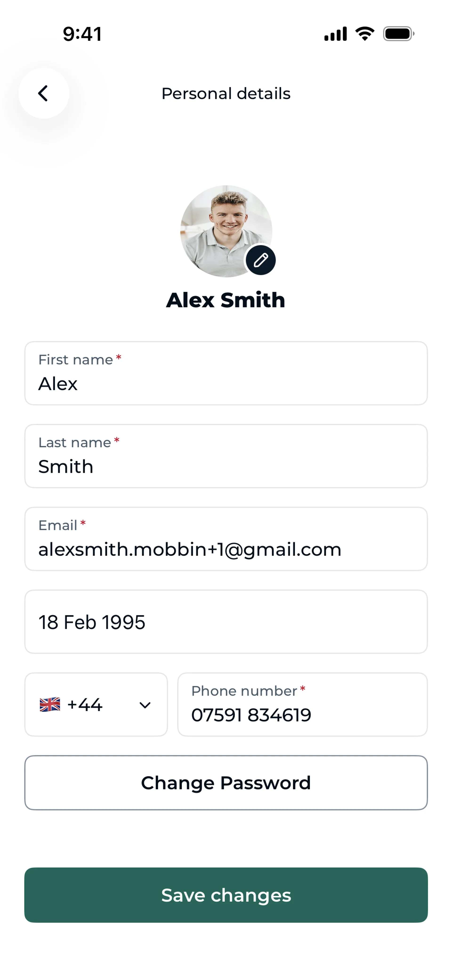
Task: Open Alex Smith's profile photo
Action: 226,231
